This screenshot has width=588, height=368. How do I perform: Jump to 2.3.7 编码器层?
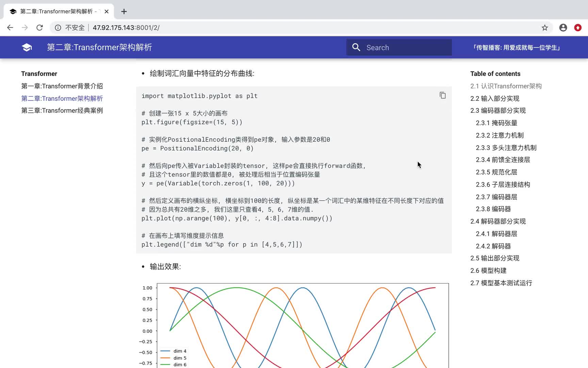click(496, 197)
